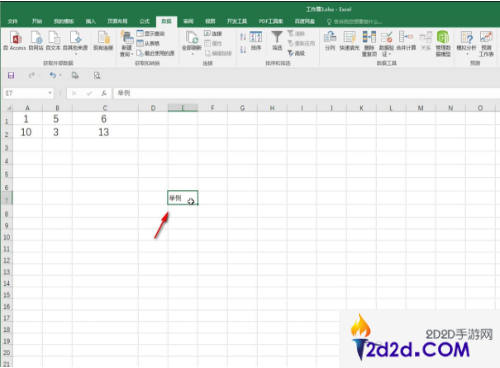Open the Data Validation dropdown

click(387, 43)
